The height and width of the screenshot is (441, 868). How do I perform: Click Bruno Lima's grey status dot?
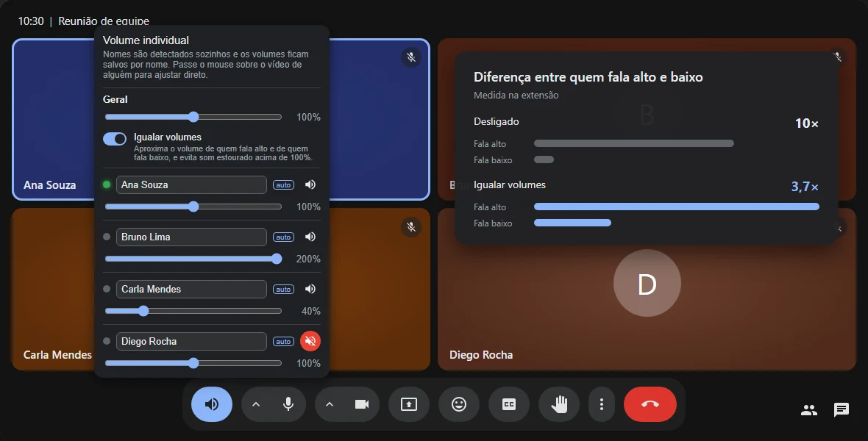pos(107,237)
